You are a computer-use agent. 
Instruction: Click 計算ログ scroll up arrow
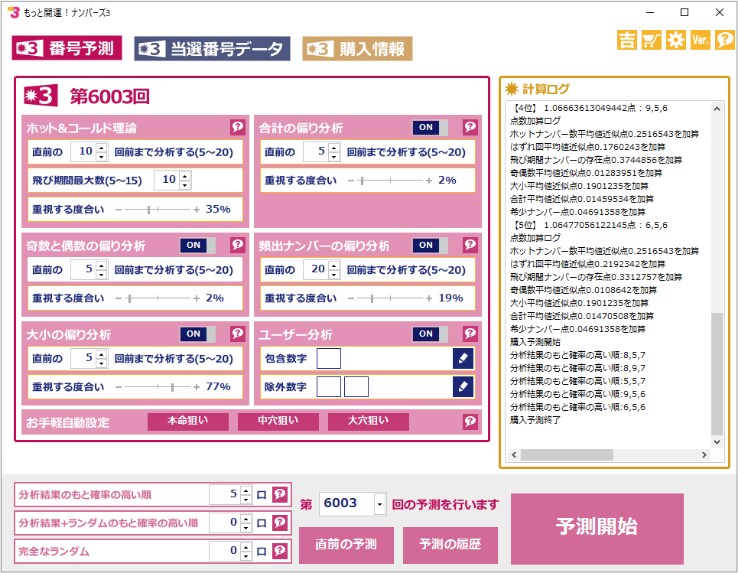click(x=717, y=109)
